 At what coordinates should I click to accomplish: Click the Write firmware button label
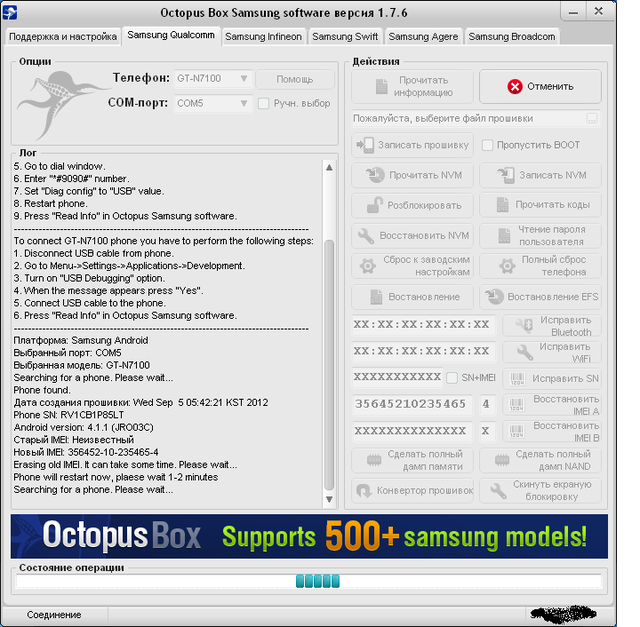pyautogui.click(x=423, y=145)
